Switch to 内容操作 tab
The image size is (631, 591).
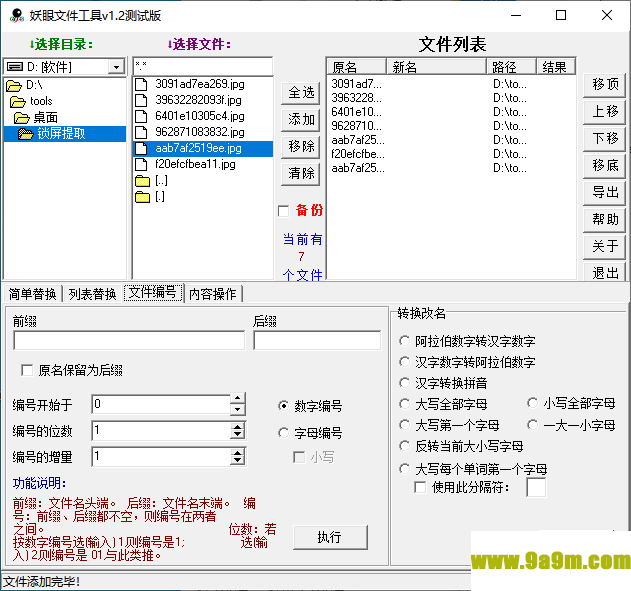click(213, 294)
